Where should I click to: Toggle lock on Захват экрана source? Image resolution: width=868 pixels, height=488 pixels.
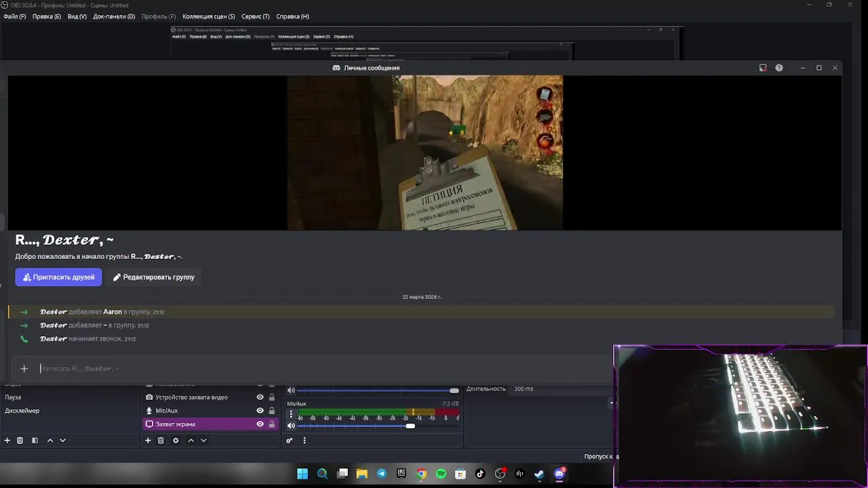[272, 424]
